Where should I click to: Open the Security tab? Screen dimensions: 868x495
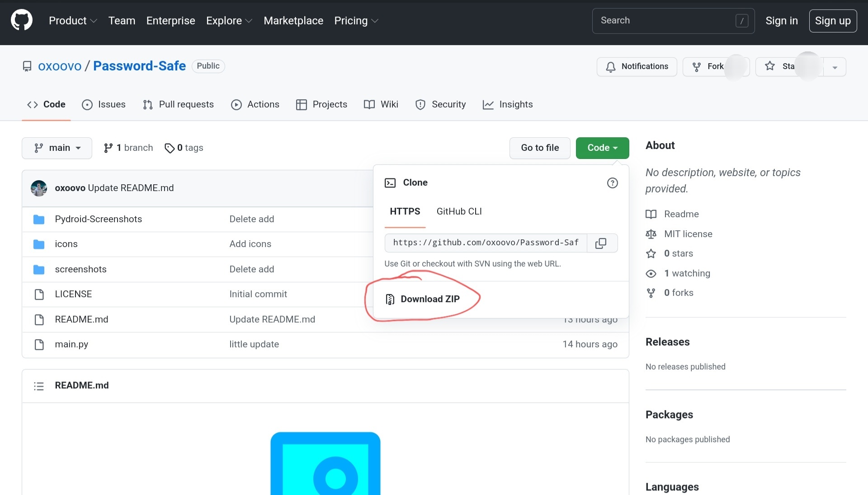point(440,104)
